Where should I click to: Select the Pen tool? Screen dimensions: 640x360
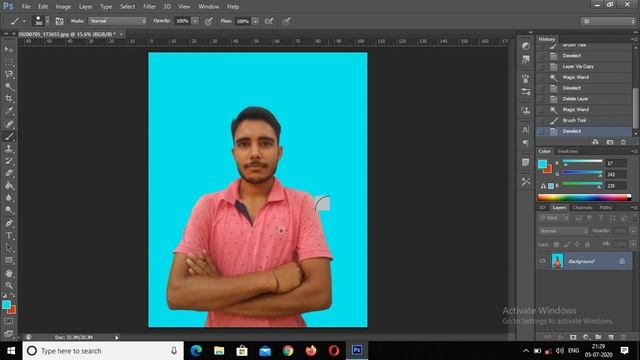click(x=9, y=223)
